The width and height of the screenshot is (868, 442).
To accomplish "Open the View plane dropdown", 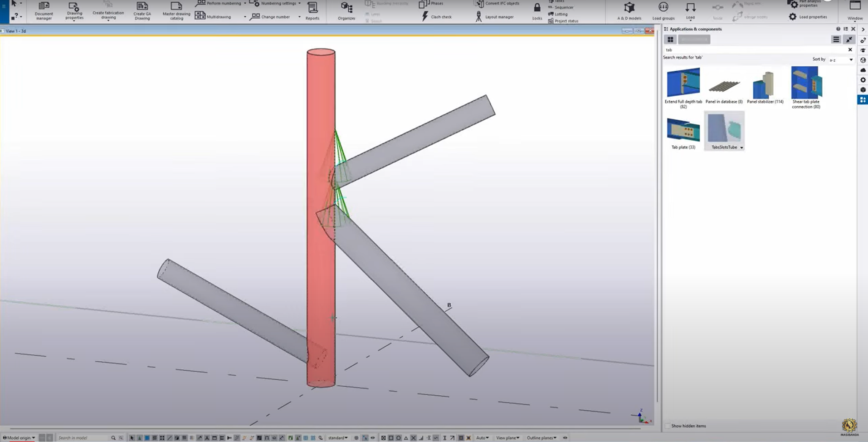I will pyautogui.click(x=507, y=437).
